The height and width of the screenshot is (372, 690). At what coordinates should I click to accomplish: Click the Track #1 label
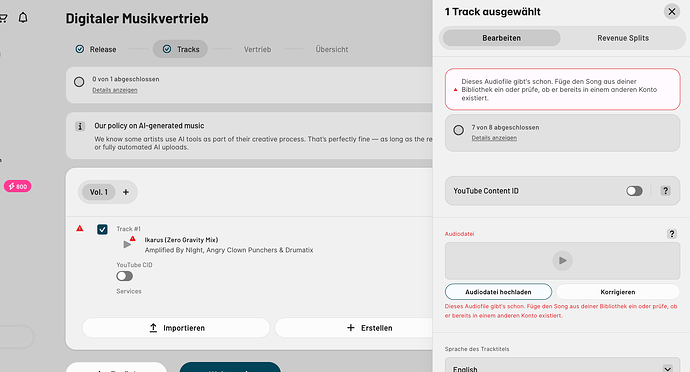pos(128,228)
